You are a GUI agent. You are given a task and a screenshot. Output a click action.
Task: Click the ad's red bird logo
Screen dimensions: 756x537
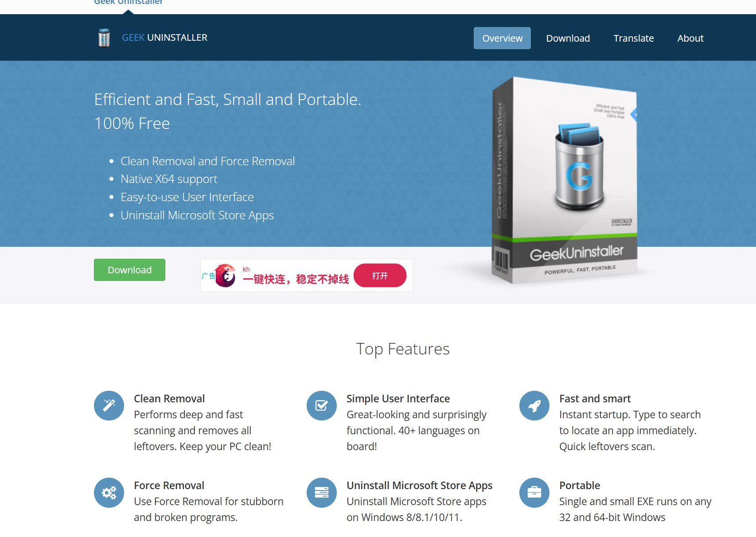(x=225, y=276)
